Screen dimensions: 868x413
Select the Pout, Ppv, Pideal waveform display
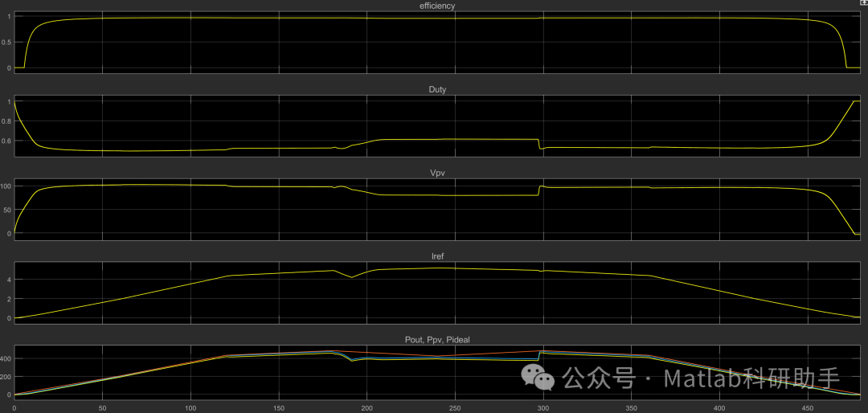click(437, 373)
